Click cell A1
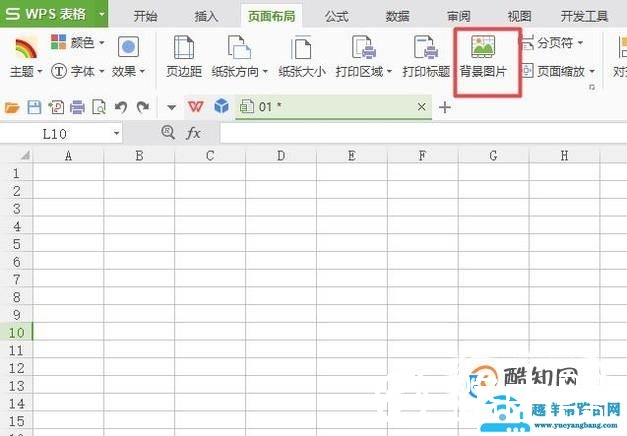Screen dimensions: 627x436 (x=68, y=172)
